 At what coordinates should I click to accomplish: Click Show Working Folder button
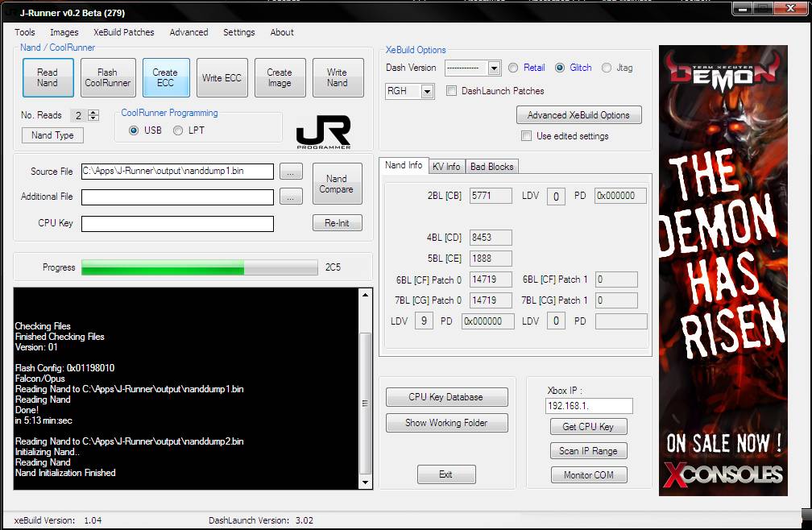point(446,423)
